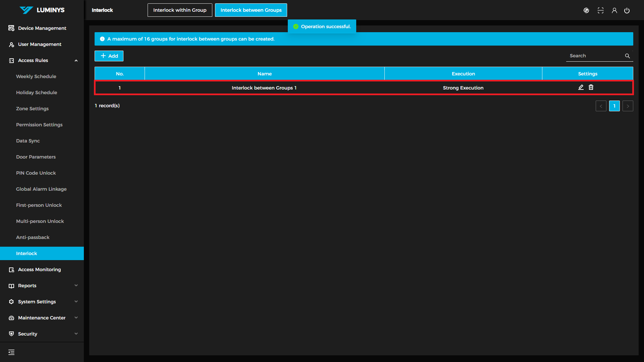
Task: Click the fullscreen icon in top bar
Action: (x=600, y=10)
